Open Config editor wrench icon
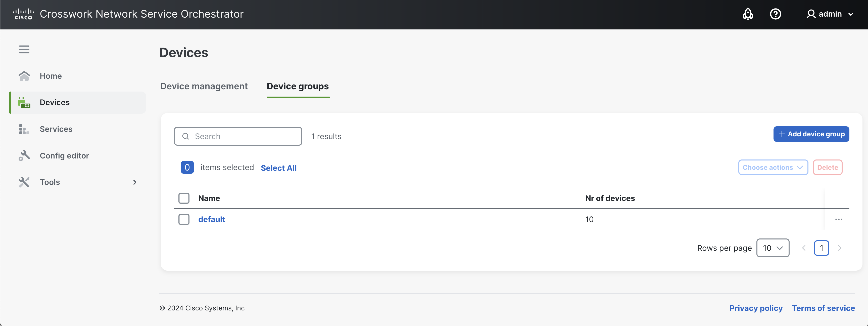This screenshot has width=868, height=326. [24, 155]
